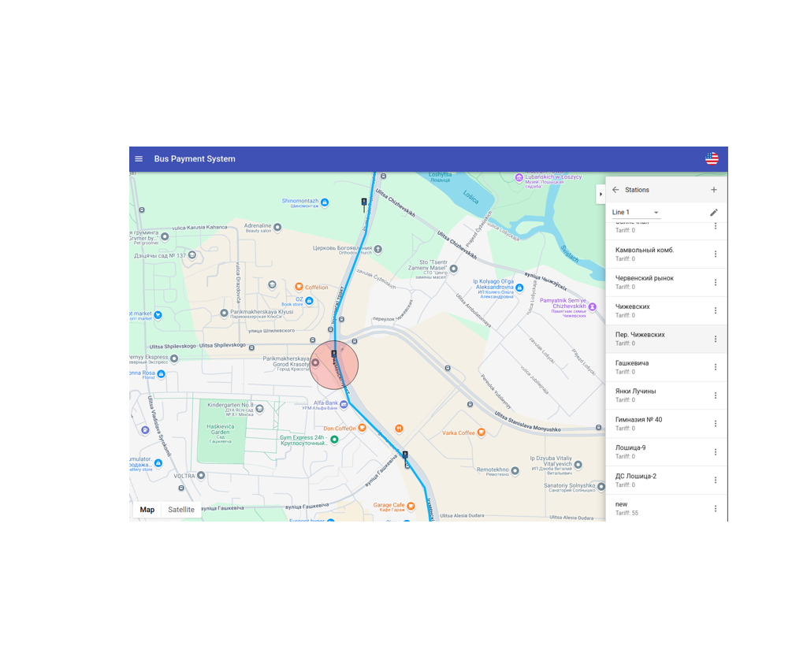Open the Line 1 dropdown selector
807x672 pixels.
[635, 213]
